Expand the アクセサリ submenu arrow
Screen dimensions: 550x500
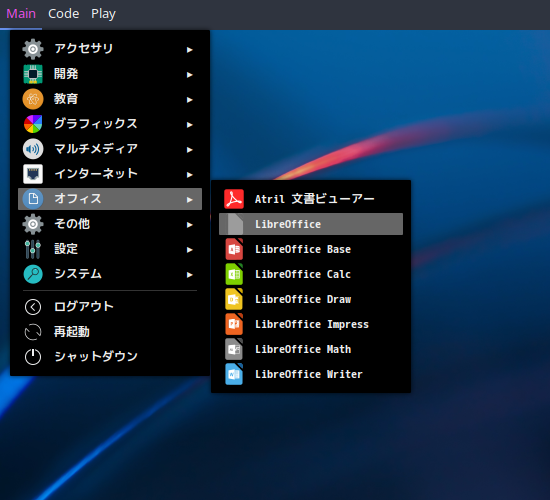click(190, 50)
